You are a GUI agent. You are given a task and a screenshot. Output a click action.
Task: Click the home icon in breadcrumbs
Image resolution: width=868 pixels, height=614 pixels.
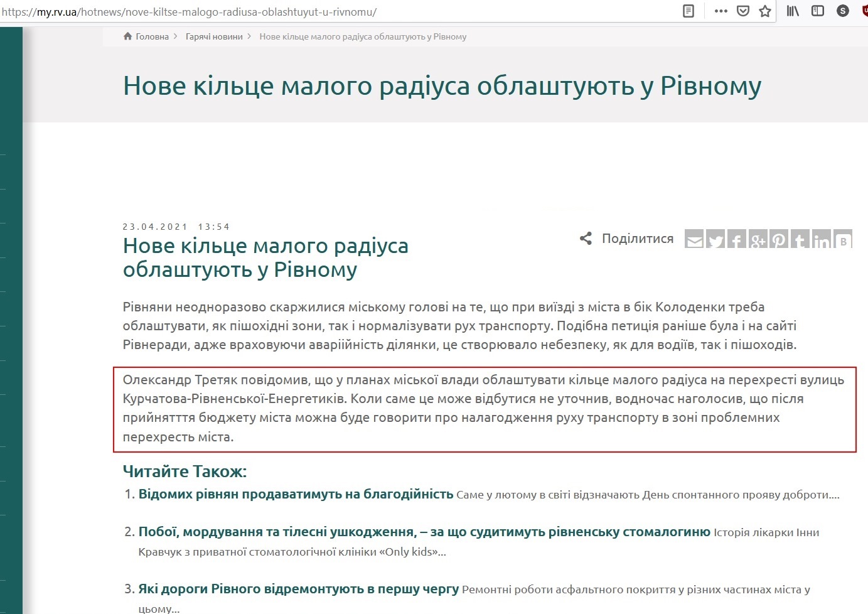coord(128,36)
